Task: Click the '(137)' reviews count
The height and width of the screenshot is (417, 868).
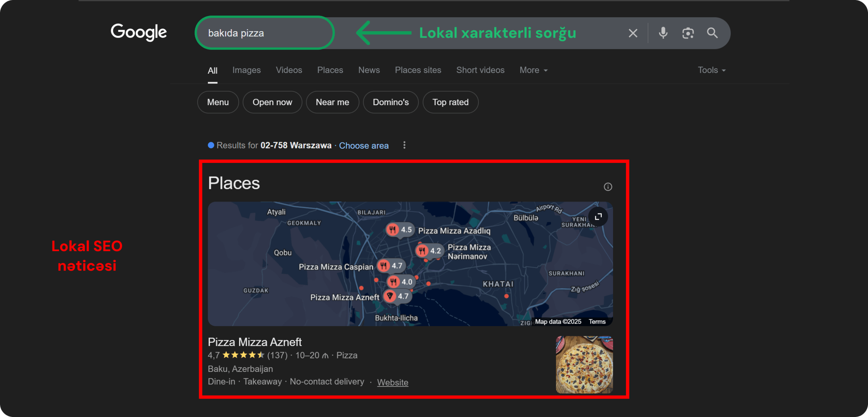Action: [x=277, y=355]
